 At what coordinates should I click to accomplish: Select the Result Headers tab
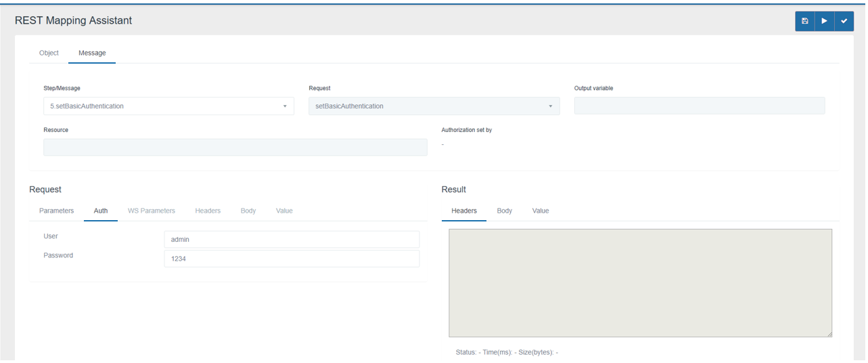(x=464, y=211)
